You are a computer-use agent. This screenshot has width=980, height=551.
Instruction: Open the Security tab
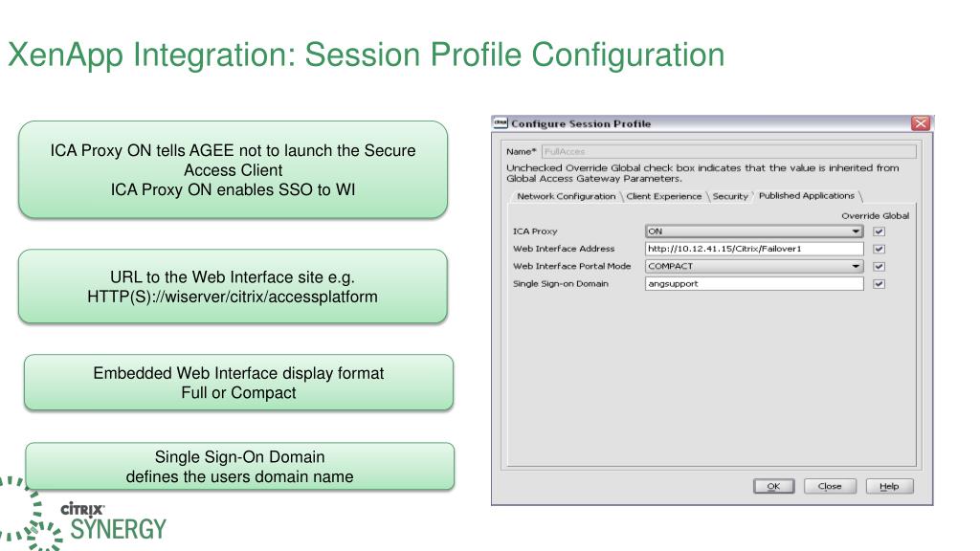[730, 196]
